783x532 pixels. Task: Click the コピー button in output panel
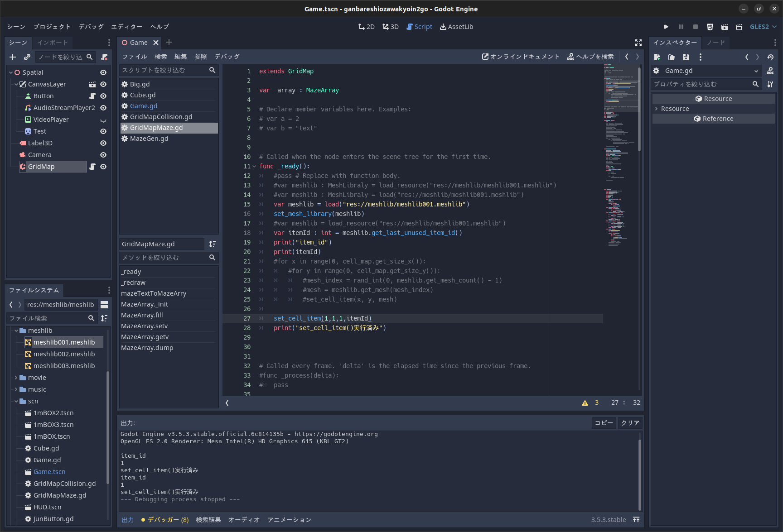click(604, 423)
